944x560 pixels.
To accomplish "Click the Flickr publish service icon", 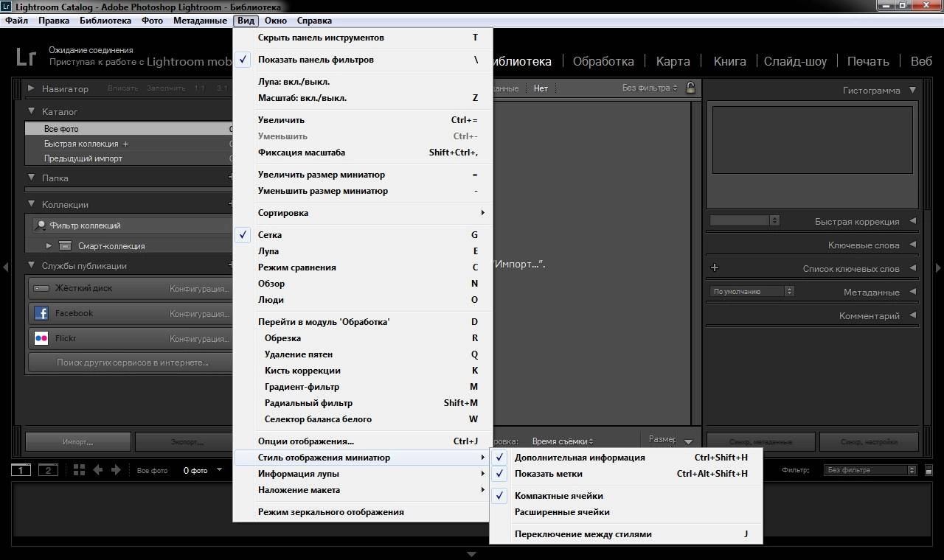I will [x=41, y=338].
